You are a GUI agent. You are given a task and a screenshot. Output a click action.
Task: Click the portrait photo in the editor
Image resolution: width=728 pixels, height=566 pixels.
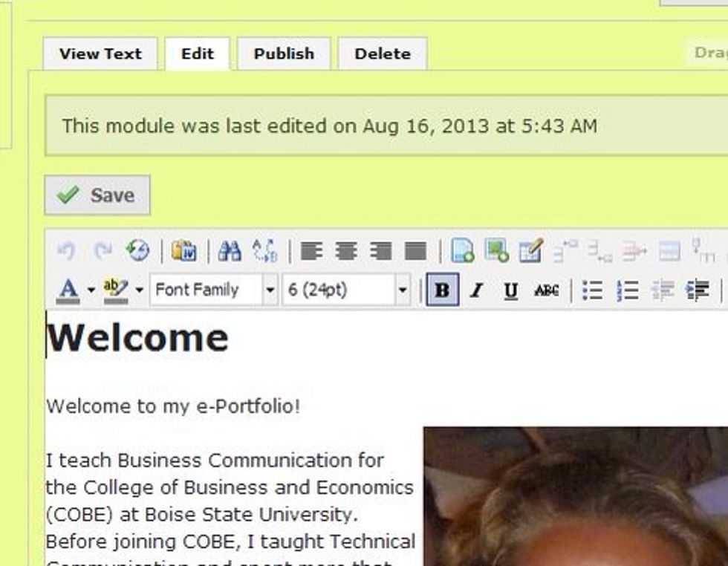tap(576, 496)
